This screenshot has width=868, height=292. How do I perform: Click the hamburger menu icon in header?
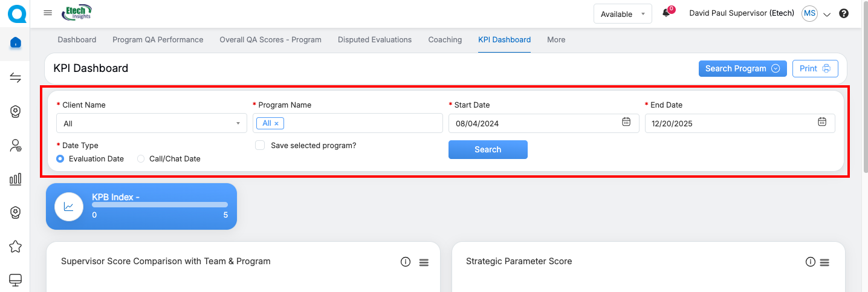click(48, 13)
